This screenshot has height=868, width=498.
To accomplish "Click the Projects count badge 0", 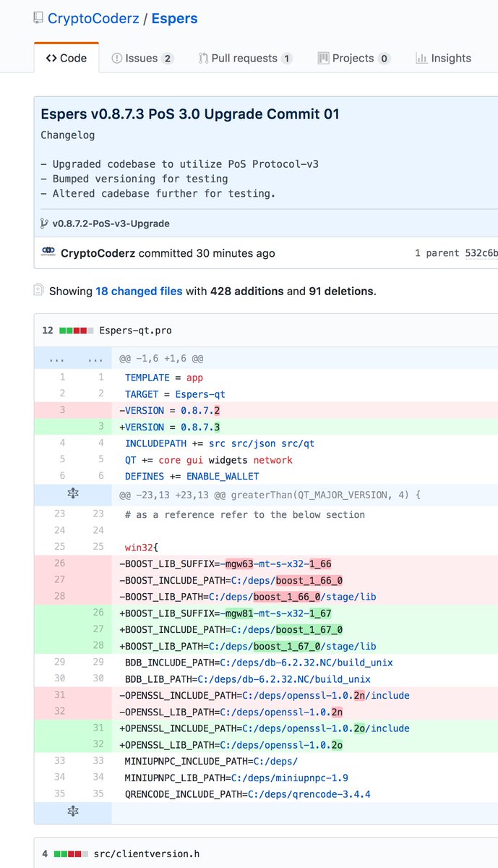I will click(x=384, y=59).
